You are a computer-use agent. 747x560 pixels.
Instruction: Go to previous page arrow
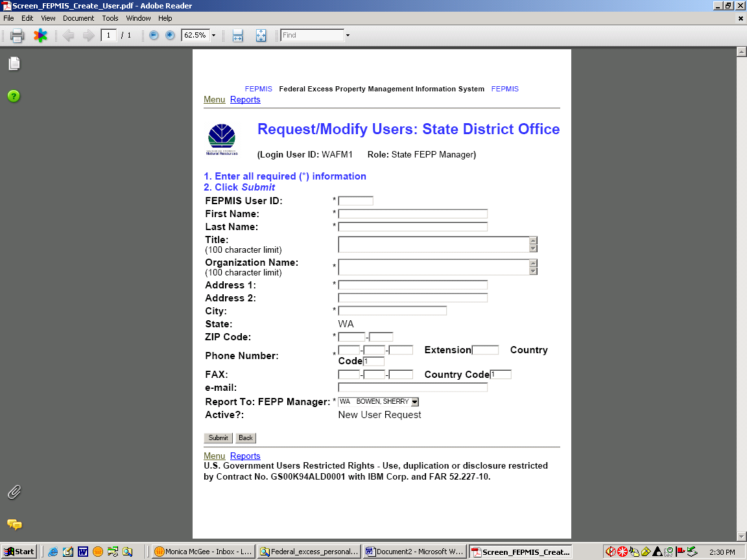point(68,35)
